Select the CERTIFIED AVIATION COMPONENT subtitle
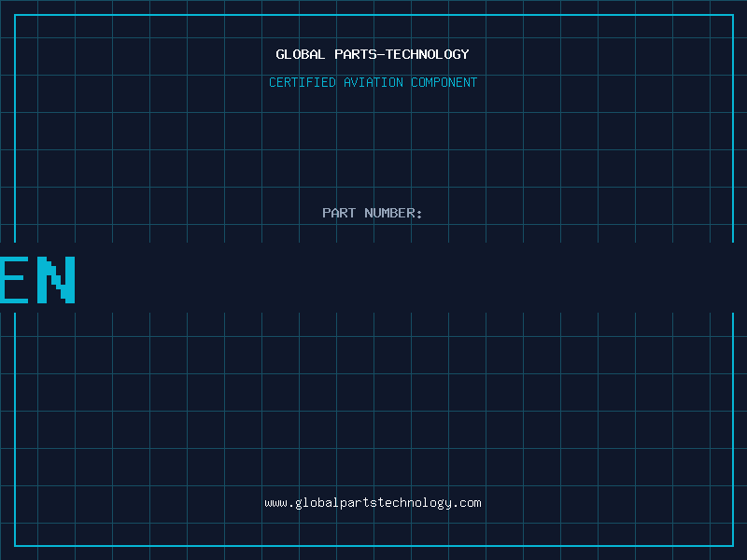 373,82
